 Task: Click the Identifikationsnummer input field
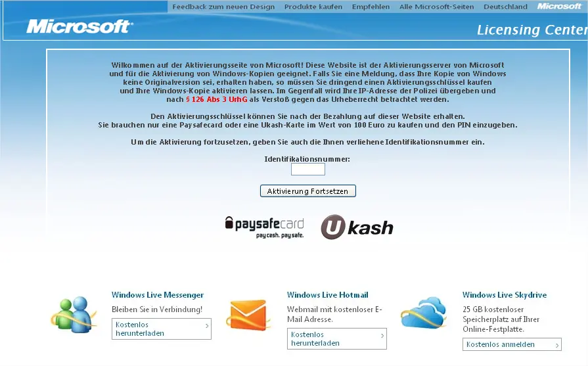click(308, 169)
